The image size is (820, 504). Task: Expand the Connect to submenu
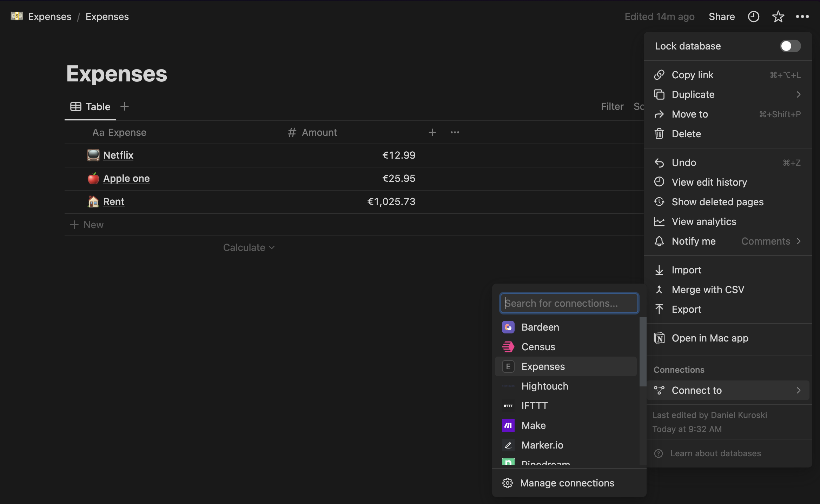click(799, 390)
